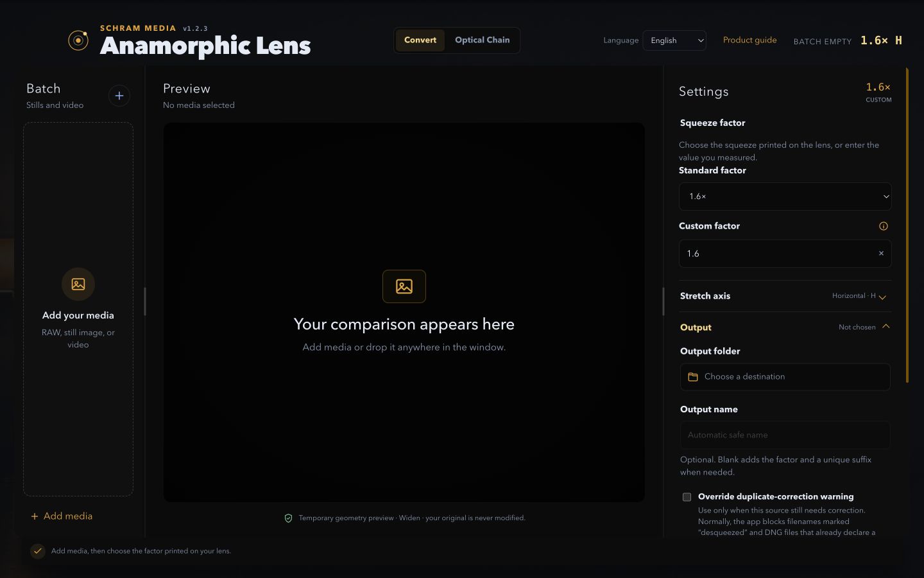The image size is (924, 578).
Task: Click the Temporary geometry preview note
Action: coord(412,518)
